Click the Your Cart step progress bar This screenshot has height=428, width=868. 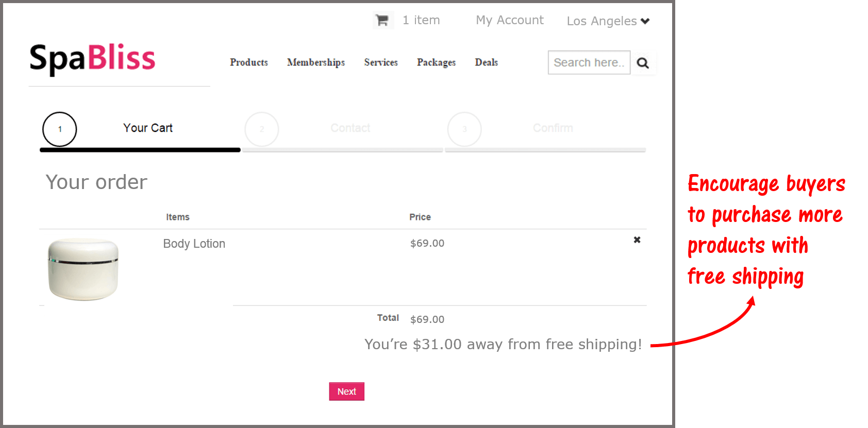point(140,150)
